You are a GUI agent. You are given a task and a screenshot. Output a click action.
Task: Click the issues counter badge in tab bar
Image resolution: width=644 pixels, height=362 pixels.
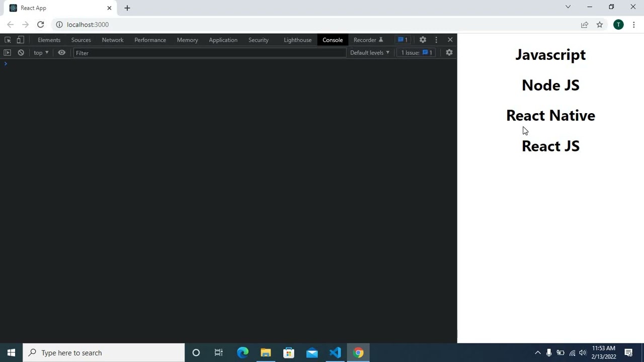click(x=403, y=40)
